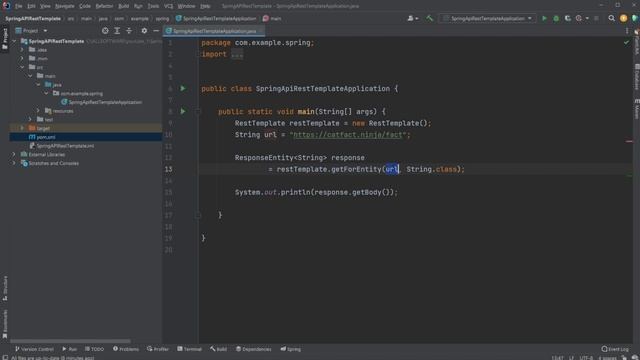The width and height of the screenshot is (640, 360).
Task: Open the Maven side panel
Action: [636, 109]
